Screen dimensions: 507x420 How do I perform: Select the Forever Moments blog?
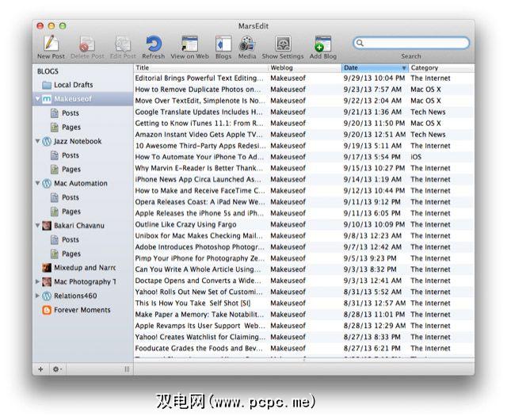[x=82, y=310]
